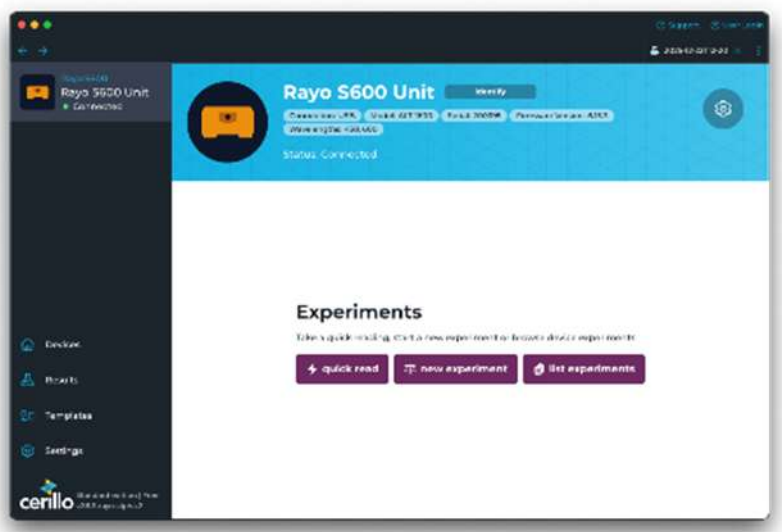
Task: Open the list experiments view
Action: pos(584,369)
